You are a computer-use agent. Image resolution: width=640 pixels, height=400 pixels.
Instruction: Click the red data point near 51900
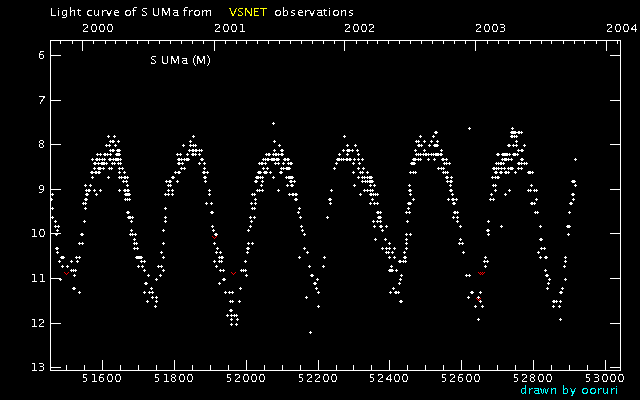pos(215,237)
